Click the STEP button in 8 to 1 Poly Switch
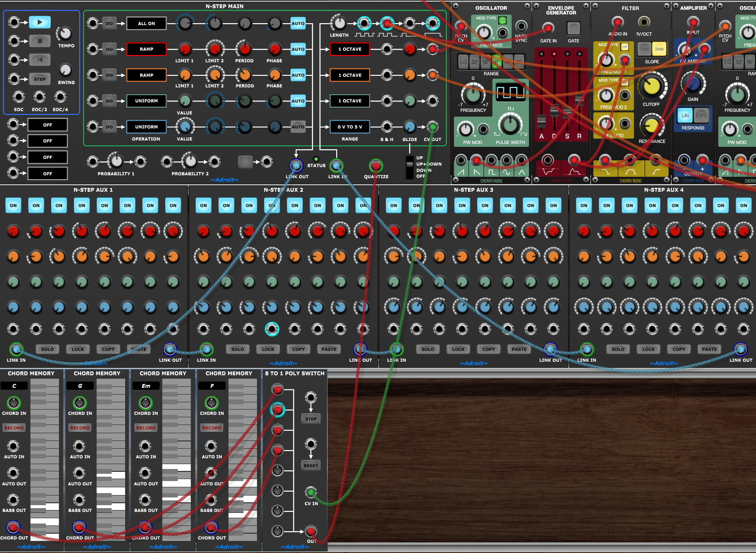The width and height of the screenshot is (756, 553). click(x=311, y=419)
